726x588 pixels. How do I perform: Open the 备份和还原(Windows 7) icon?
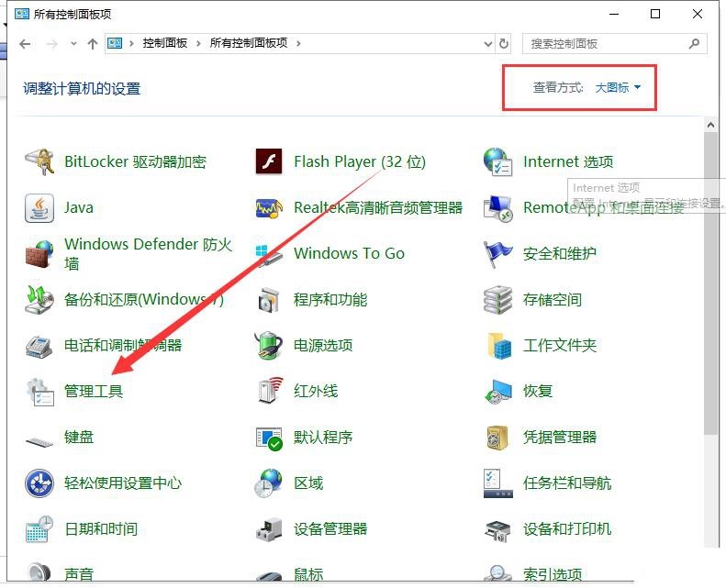[x=39, y=300]
